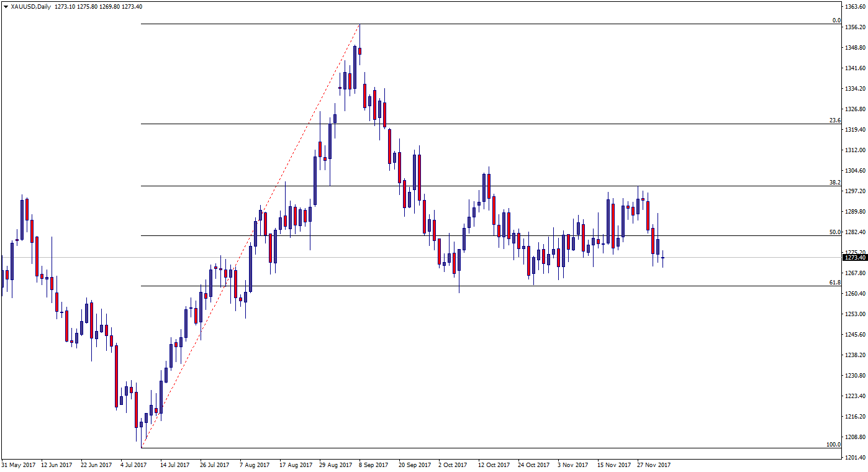The image size is (868, 472).
Task: Select the 23.6 Fibonacci level label
Action: [x=834, y=120]
